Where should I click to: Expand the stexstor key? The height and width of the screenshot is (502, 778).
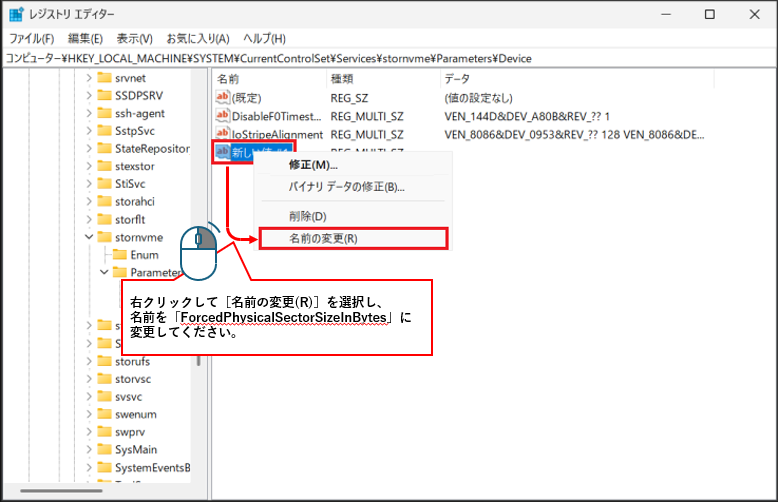pos(89,166)
